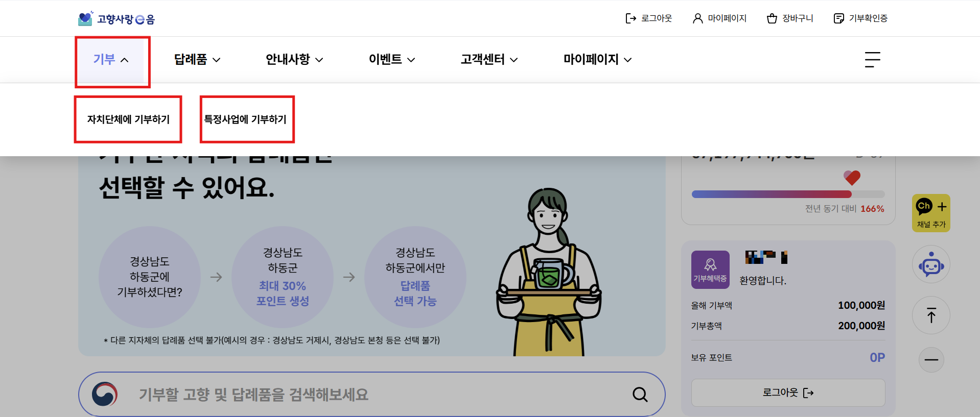Click the scroll-to-top arrow button
980x417 pixels.
931,315
